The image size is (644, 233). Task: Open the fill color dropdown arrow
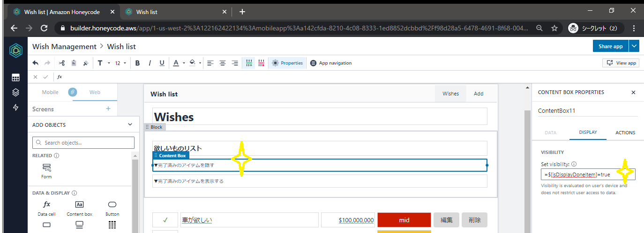click(200, 63)
